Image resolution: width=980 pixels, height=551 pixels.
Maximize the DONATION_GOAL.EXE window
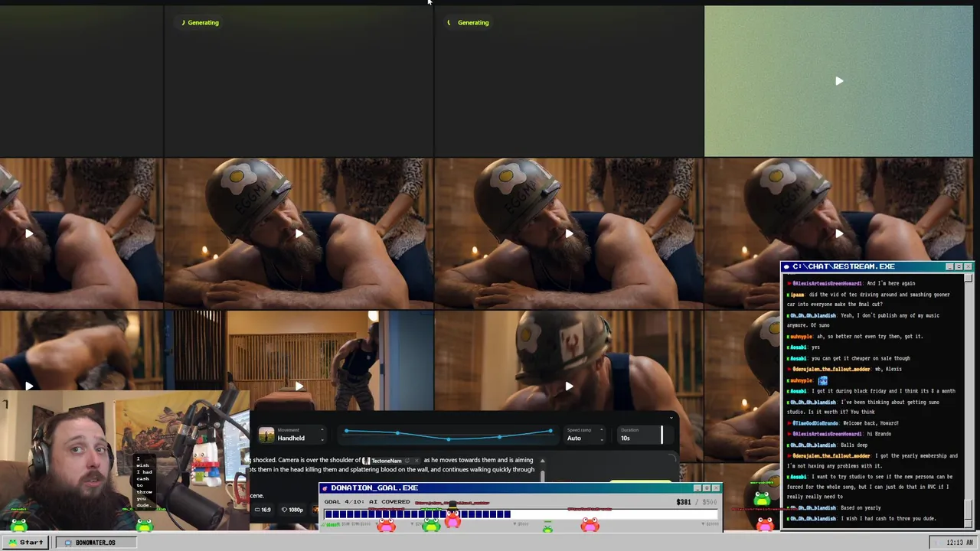coord(706,488)
